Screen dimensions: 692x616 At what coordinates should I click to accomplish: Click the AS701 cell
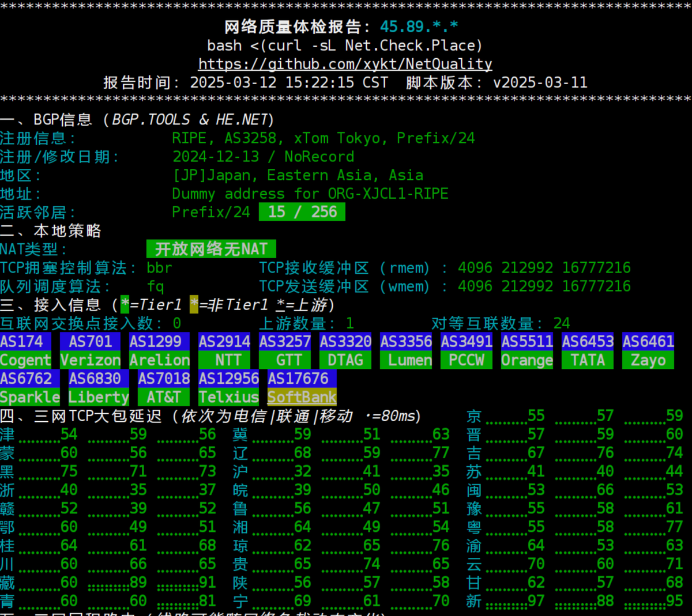tap(91, 342)
